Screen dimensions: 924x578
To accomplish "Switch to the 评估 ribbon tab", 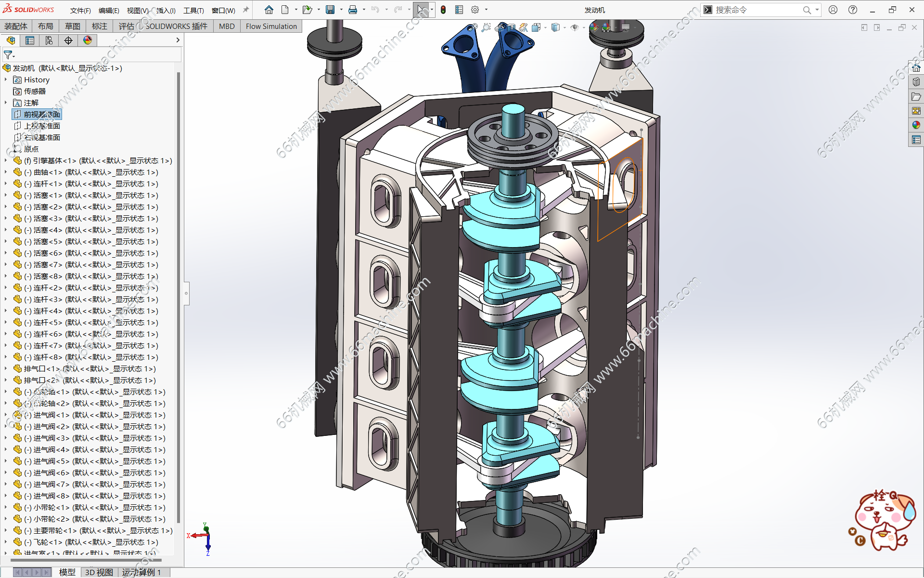I will pyautogui.click(x=127, y=26).
